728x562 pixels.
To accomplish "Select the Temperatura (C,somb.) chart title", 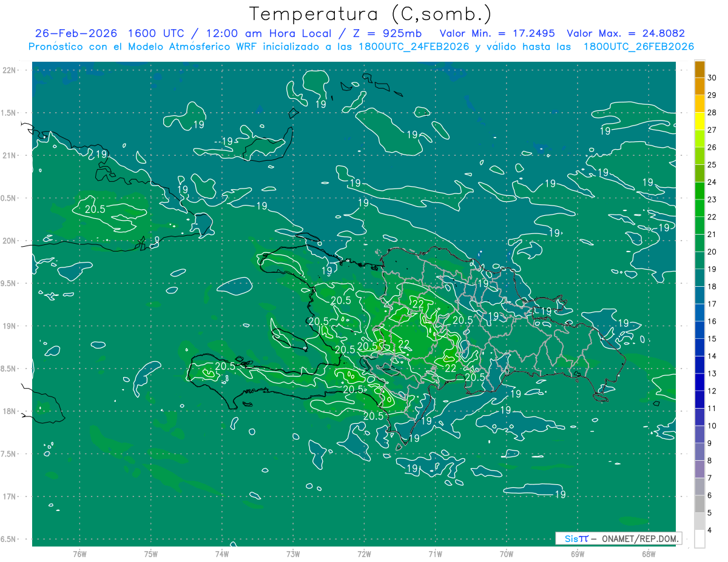I will (x=371, y=14).
